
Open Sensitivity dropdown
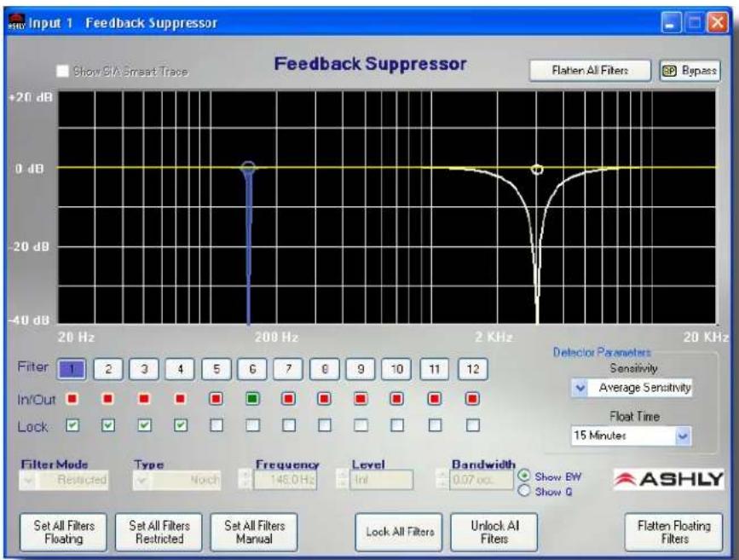[x=632, y=388]
